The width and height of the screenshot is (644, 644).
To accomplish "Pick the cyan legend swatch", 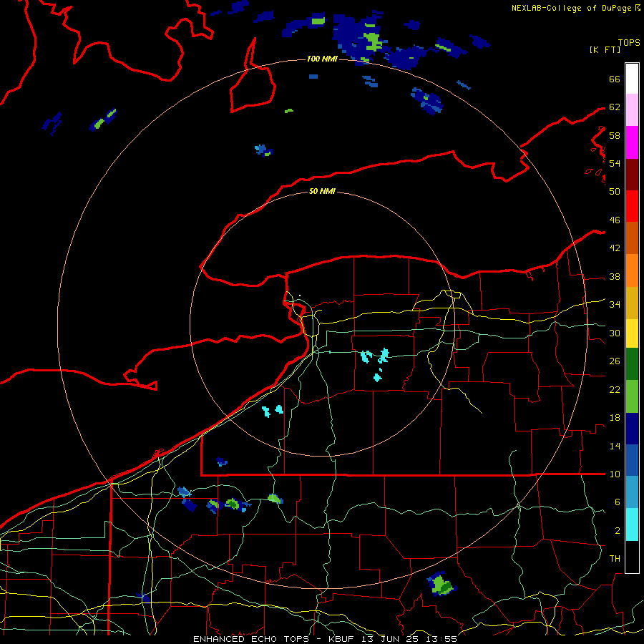I will click(632, 525).
